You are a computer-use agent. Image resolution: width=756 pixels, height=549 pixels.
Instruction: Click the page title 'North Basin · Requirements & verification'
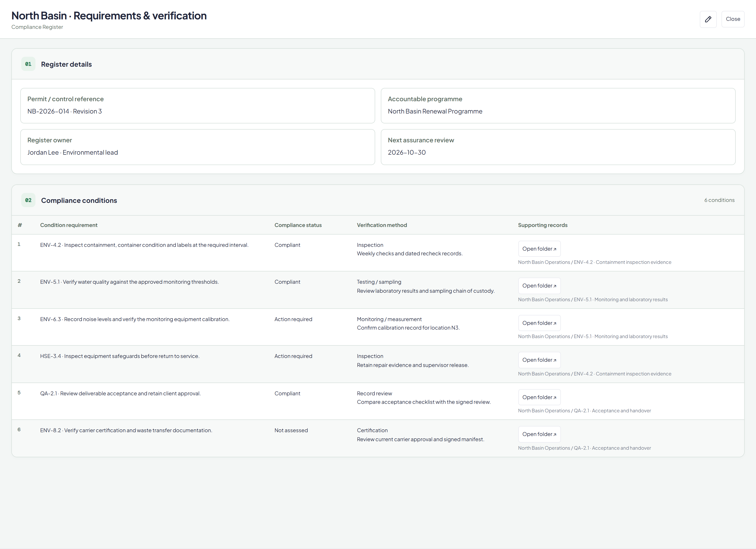click(x=109, y=16)
